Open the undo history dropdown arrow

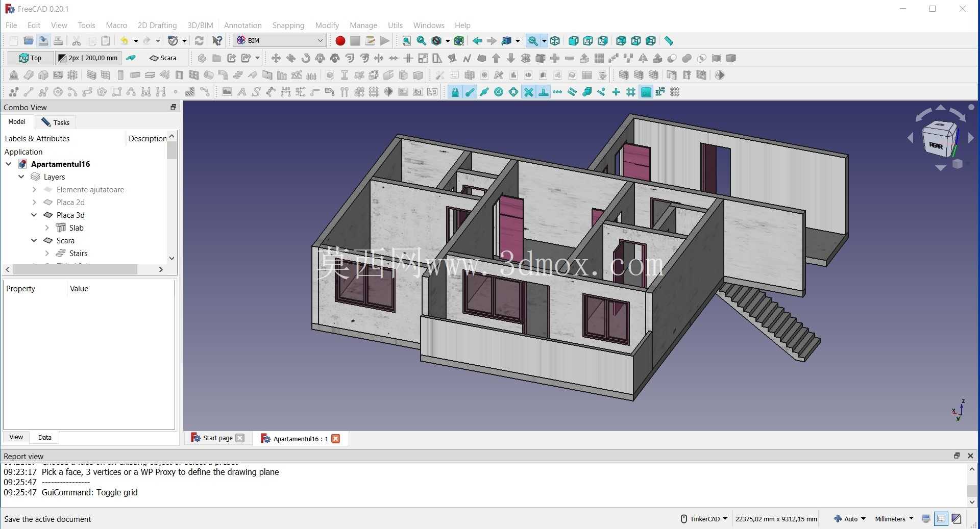click(136, 41)
